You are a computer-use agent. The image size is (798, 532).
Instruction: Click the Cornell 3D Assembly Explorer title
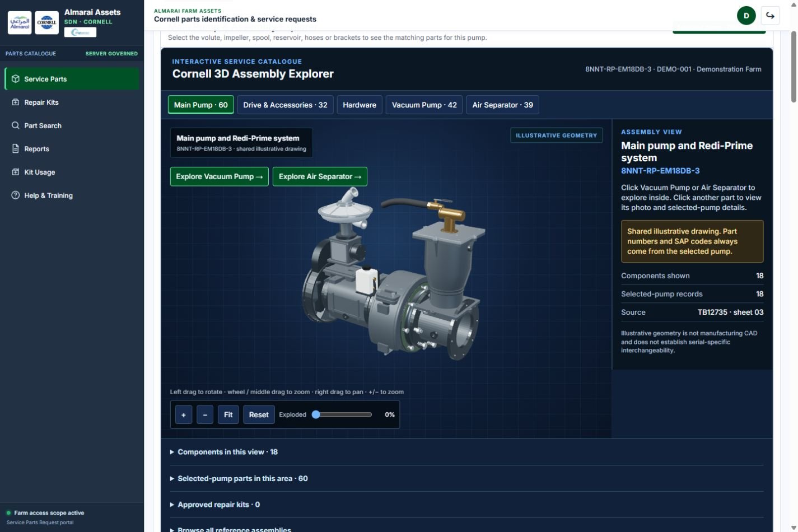coord(253,74)
